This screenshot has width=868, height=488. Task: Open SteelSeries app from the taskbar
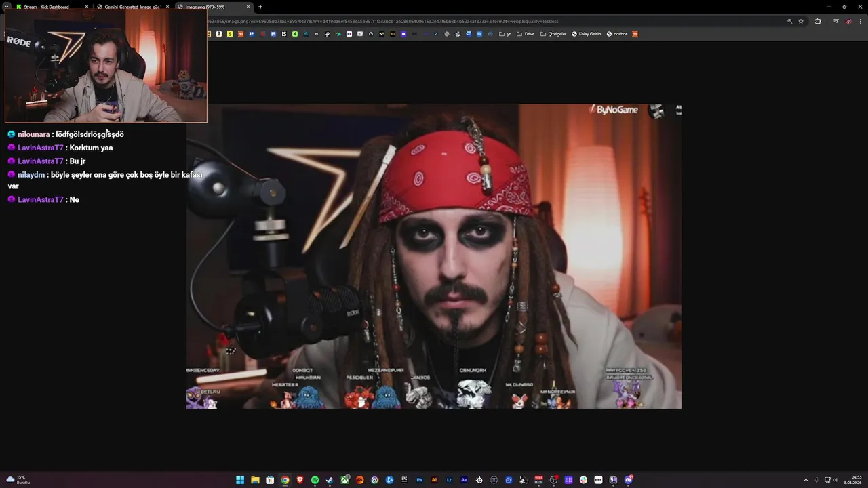(x=479, y=480)
